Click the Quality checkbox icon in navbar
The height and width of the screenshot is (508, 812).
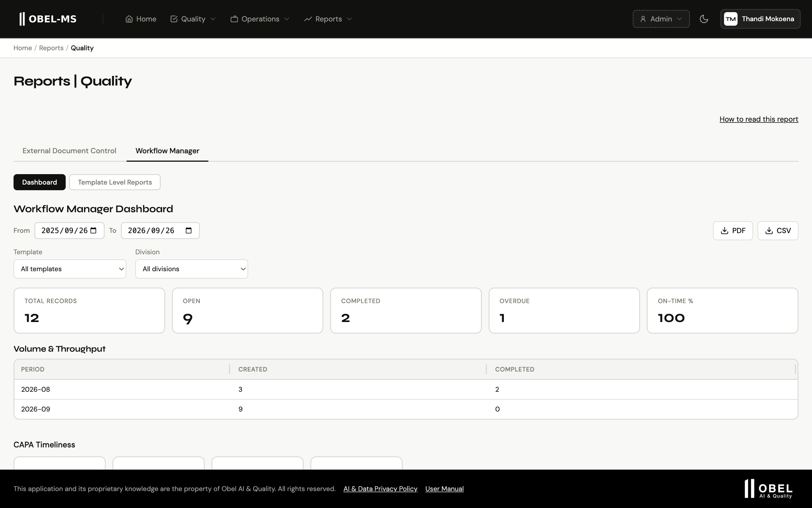coord(174,19)
